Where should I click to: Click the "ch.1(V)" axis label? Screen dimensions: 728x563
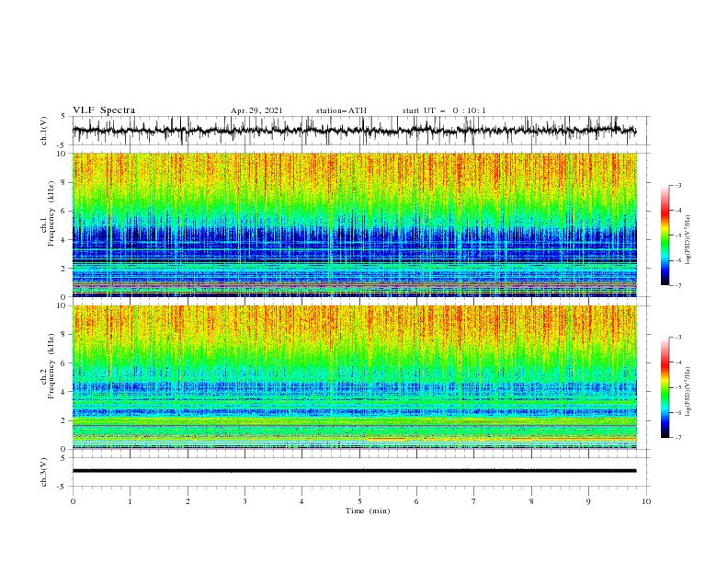pyautogui.click(x=44, y=131)
